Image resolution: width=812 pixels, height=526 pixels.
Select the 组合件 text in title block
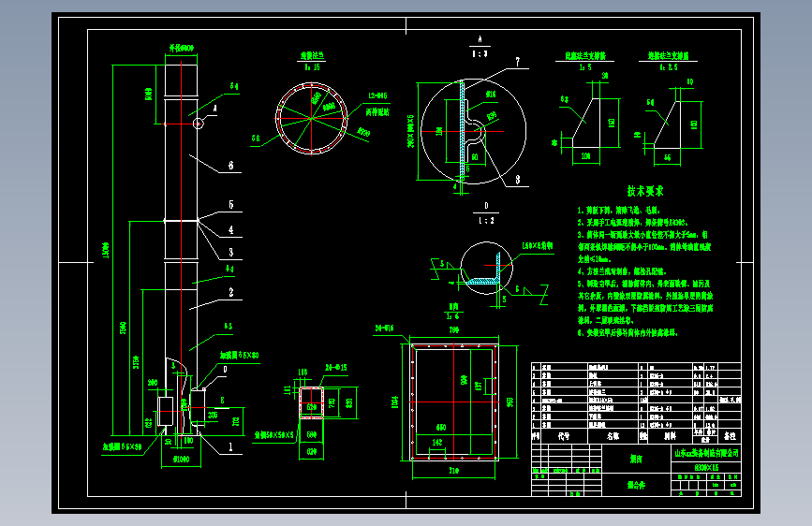(636, 485)
